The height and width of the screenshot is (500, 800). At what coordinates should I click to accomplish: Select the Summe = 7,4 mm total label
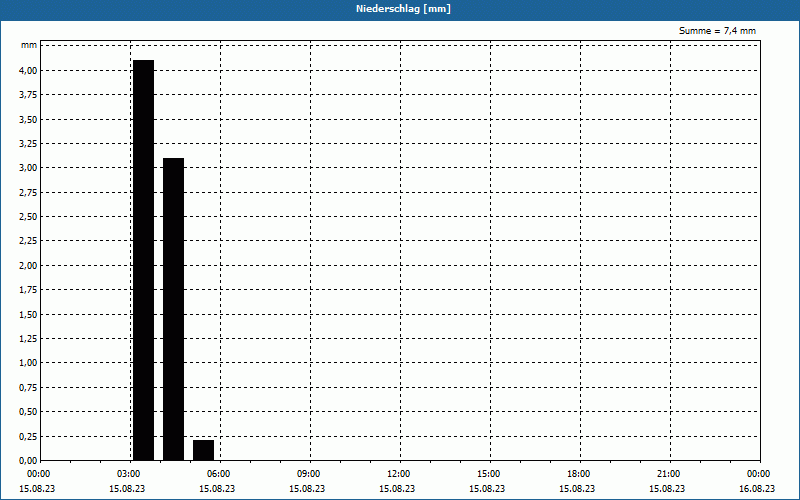pos(717,31)
